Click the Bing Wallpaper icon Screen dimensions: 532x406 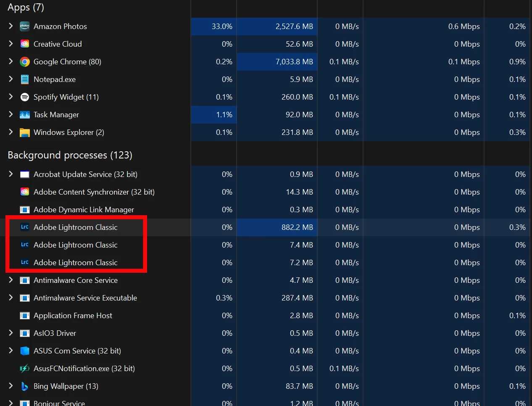(x=25, y=386)
